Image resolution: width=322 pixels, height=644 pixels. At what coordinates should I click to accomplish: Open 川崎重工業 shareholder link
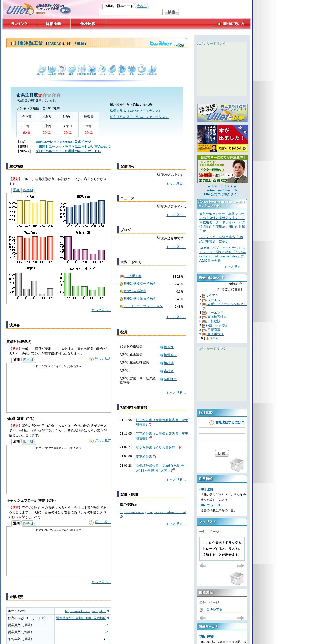[133, 276]
